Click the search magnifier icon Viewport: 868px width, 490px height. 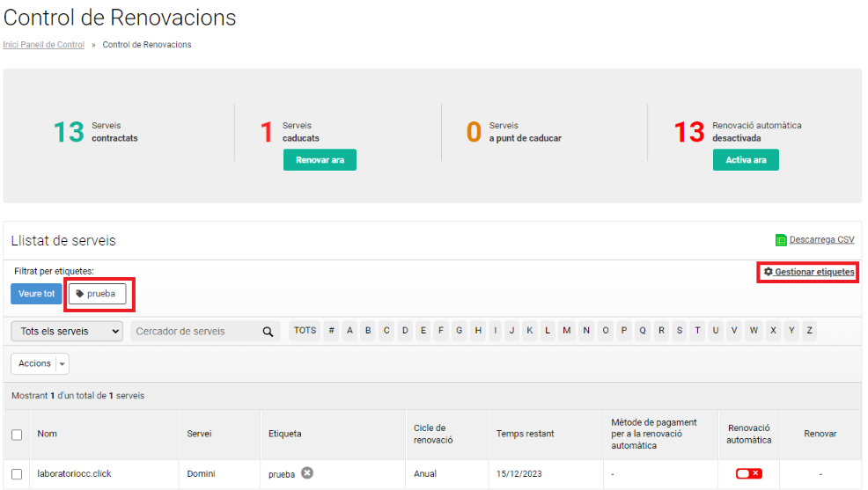click(268, 332)
